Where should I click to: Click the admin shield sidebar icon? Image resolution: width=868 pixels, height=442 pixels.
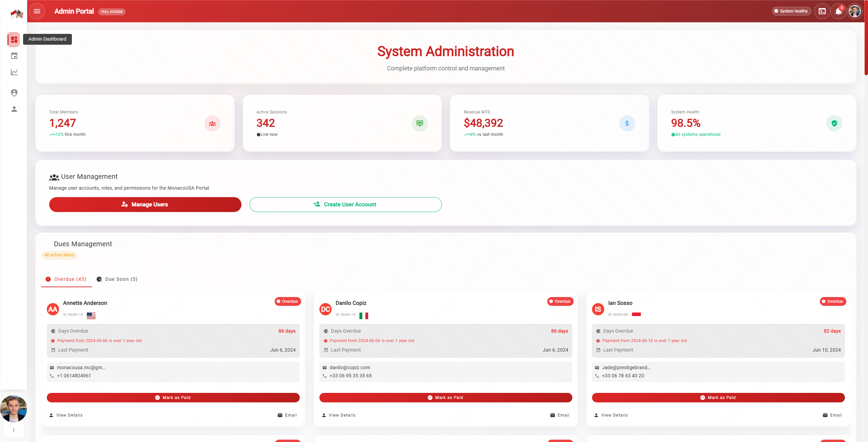coord(14,93)
